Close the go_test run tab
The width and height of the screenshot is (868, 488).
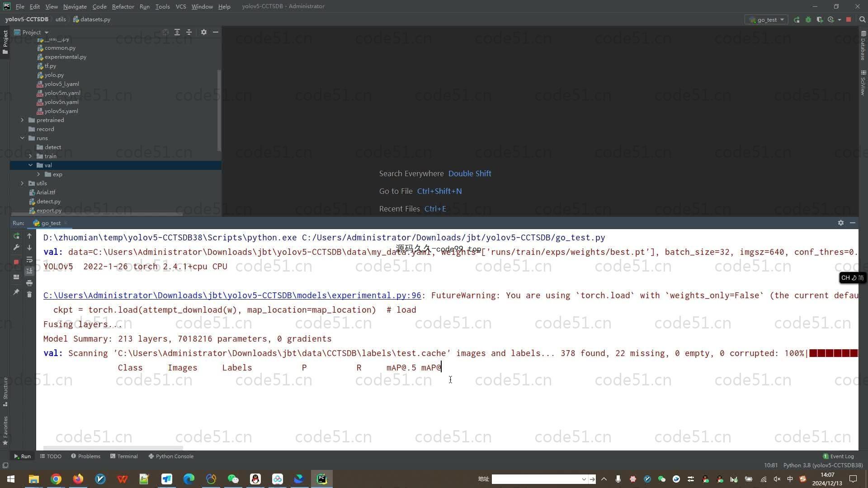[x=66, y=223]
